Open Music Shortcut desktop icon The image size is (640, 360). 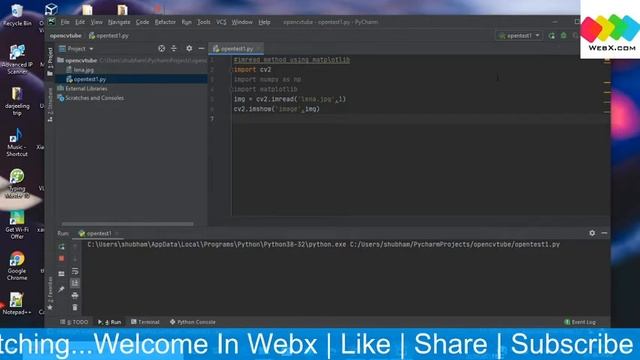tap(17, 142)
